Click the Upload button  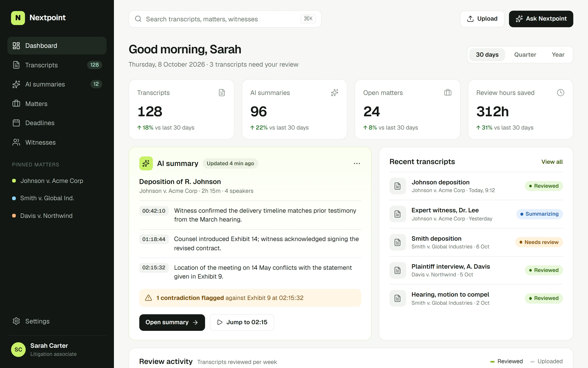tap(482, 19)
